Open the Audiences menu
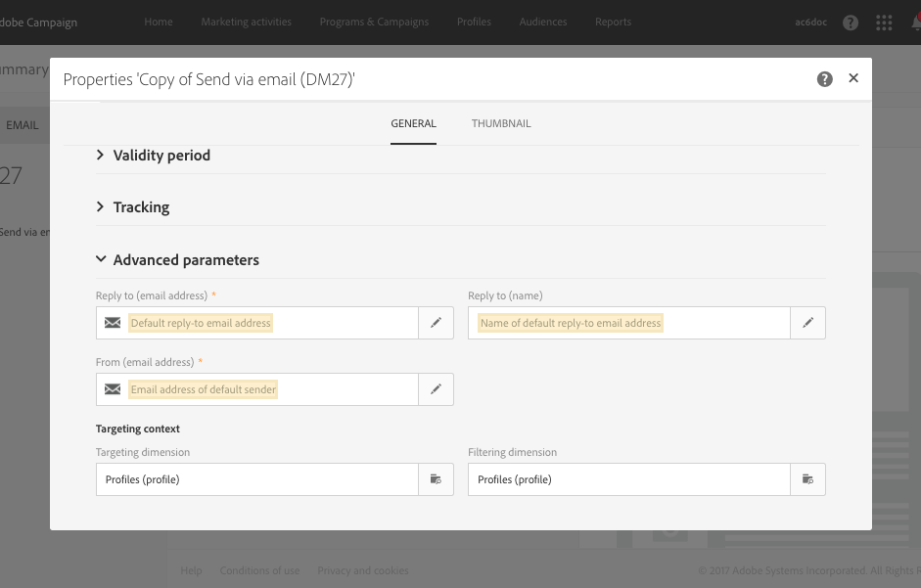921x588 pixels. [x=543, y=23]
